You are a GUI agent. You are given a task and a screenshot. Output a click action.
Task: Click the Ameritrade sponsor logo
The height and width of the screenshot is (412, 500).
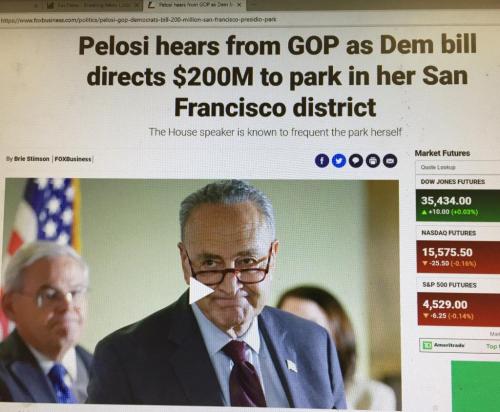click(x=445, y=345)
